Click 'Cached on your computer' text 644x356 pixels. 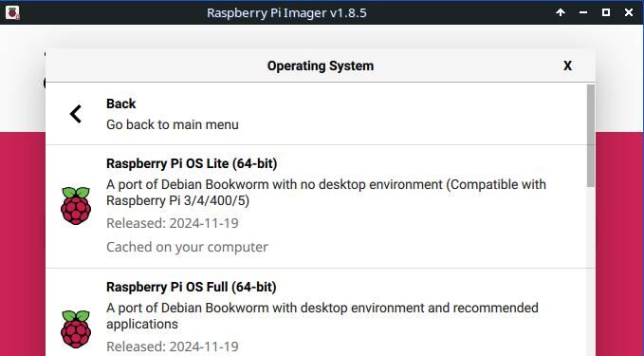(187, 247)
